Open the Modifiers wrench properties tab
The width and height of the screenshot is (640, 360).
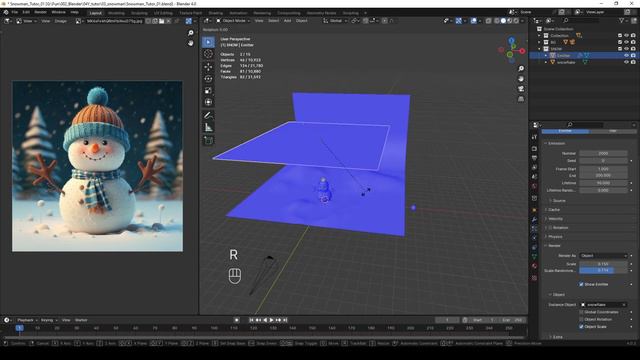coord(534,220)
